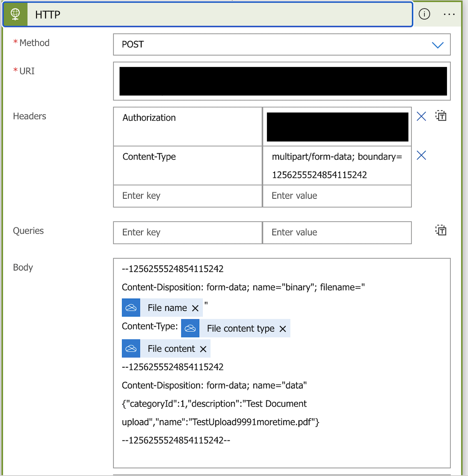Image resolution: width=468 pixels, height=476 pixels.
Task: Click the name="data" Content-Disposition line
Action: [214, 386]
